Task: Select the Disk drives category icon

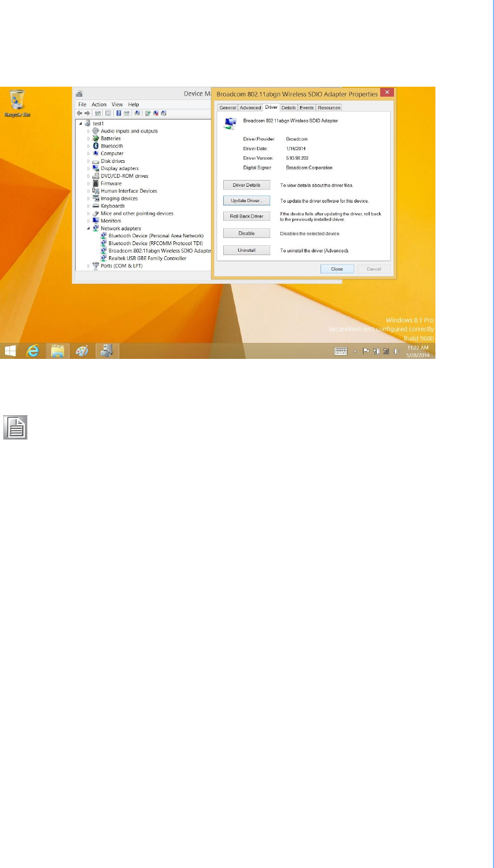Action: pyautogui.click(x=96, y=161)
